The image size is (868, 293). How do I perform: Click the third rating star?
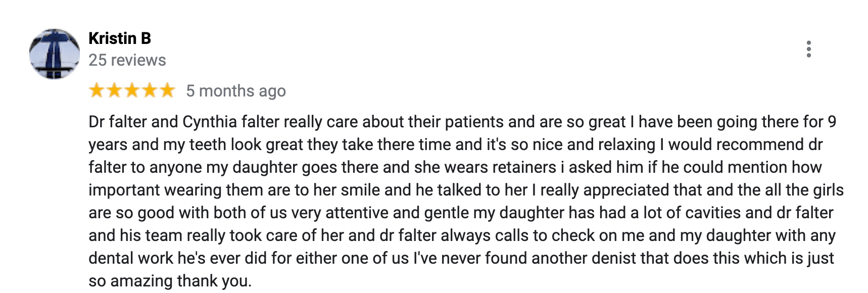[x=132, y=90]
